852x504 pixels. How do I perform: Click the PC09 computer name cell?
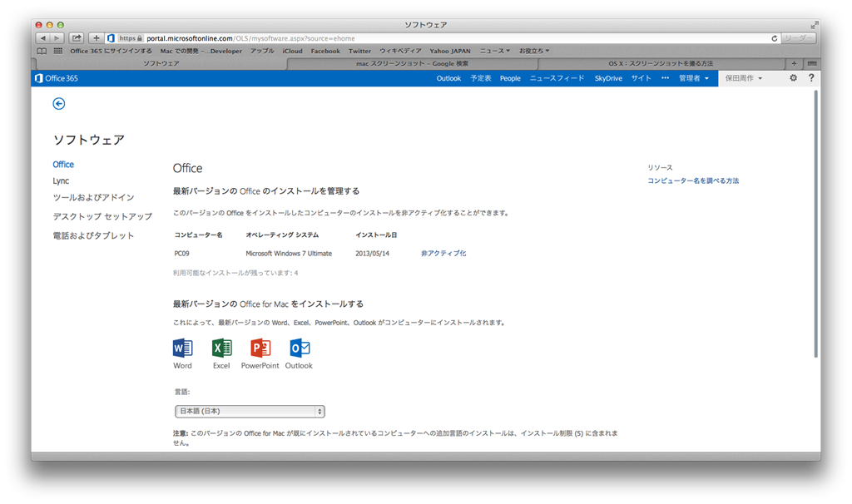point(181,254)
